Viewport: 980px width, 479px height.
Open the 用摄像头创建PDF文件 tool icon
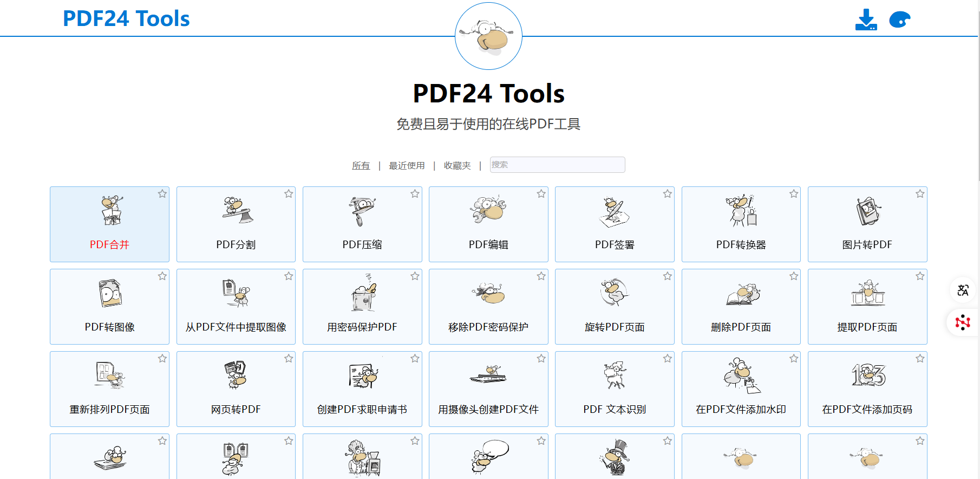pos(488,374)
